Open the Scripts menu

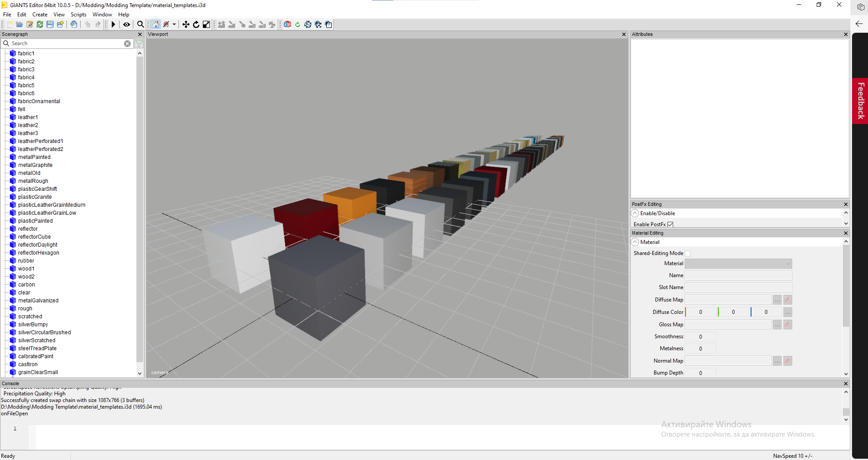78,15
